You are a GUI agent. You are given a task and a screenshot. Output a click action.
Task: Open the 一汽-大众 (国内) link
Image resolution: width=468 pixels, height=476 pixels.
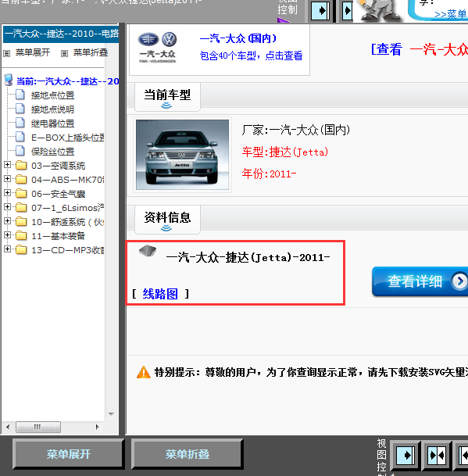(x=238, y=38)
